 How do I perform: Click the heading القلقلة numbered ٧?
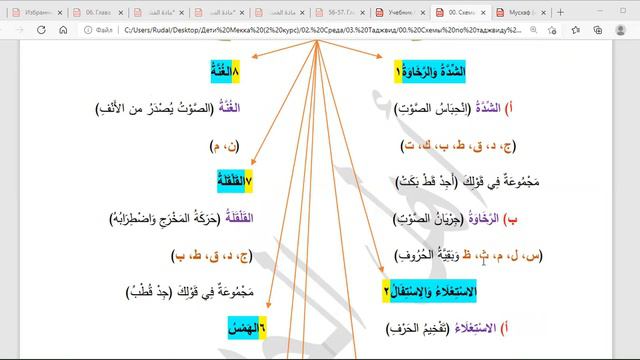[x=235, y=181]
